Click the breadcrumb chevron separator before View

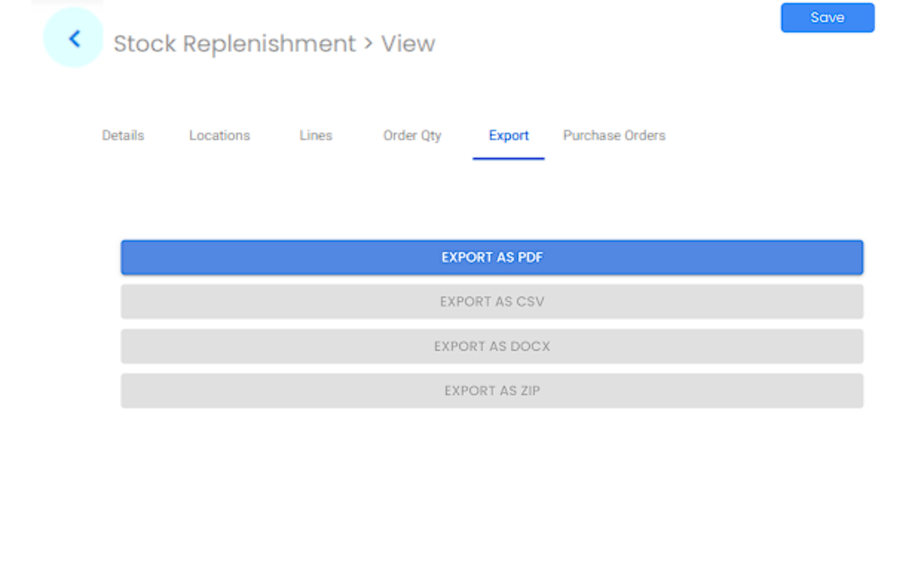coord(368,44)
